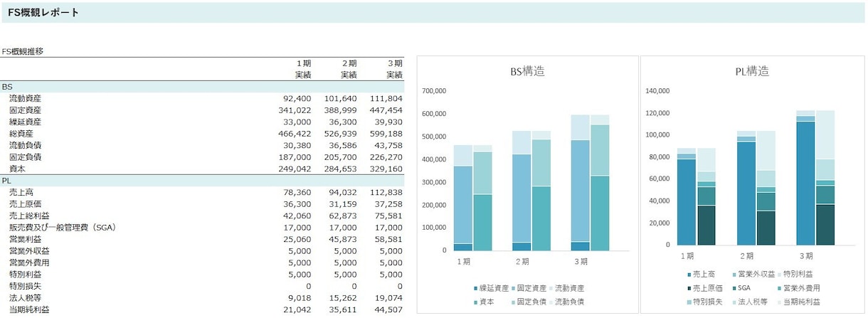Select the FS概観レポート title heading
Screen dimensions: 868x318
43,13
